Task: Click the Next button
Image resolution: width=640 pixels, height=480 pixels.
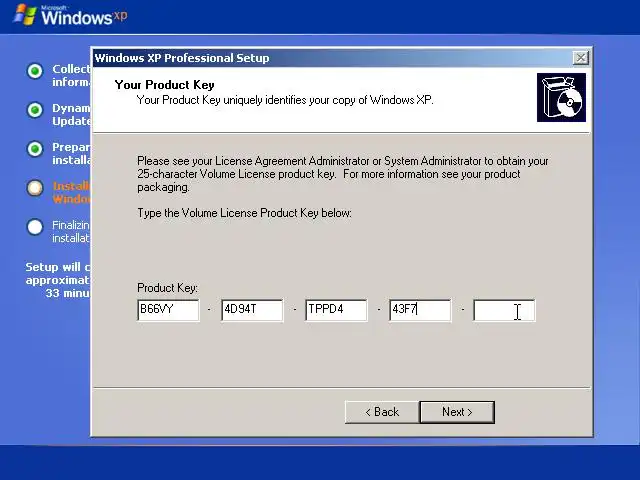Action: coord(457,412)
